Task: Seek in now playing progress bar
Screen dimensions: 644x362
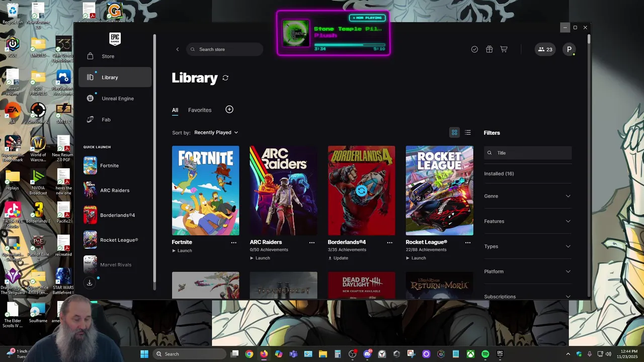Action: pyautogui.click(x=349, y=44)
